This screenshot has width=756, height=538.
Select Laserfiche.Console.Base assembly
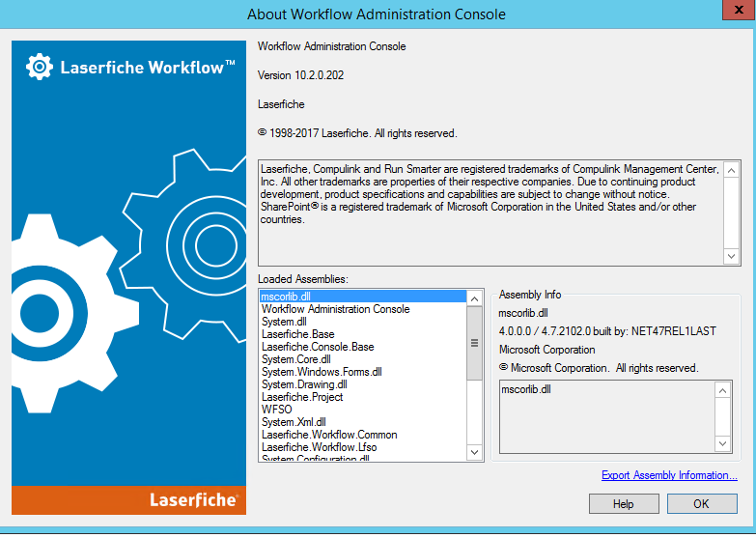[x=363, y=347]
